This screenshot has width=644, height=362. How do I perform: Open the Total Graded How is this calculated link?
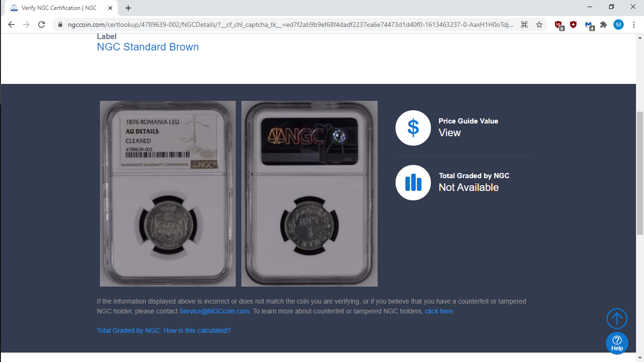[164, 331]
